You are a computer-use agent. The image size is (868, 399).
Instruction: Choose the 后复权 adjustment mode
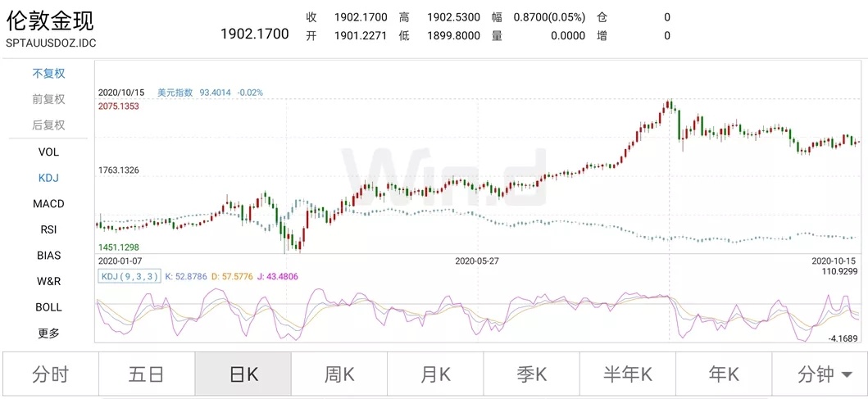tap(48, 125)
